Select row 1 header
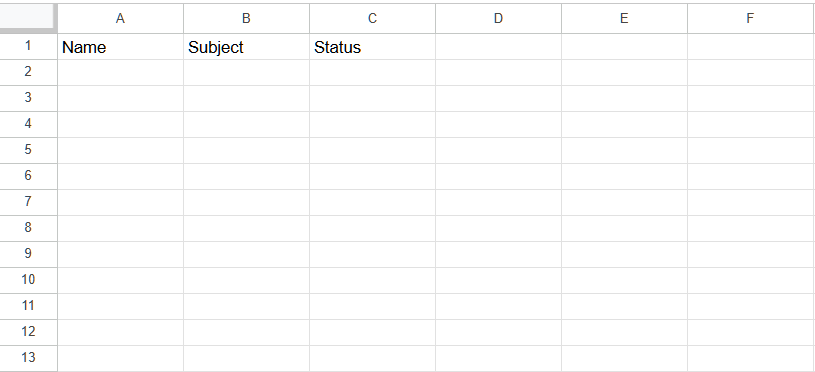This screenshot has width=815, height=372. click(28, 47)
